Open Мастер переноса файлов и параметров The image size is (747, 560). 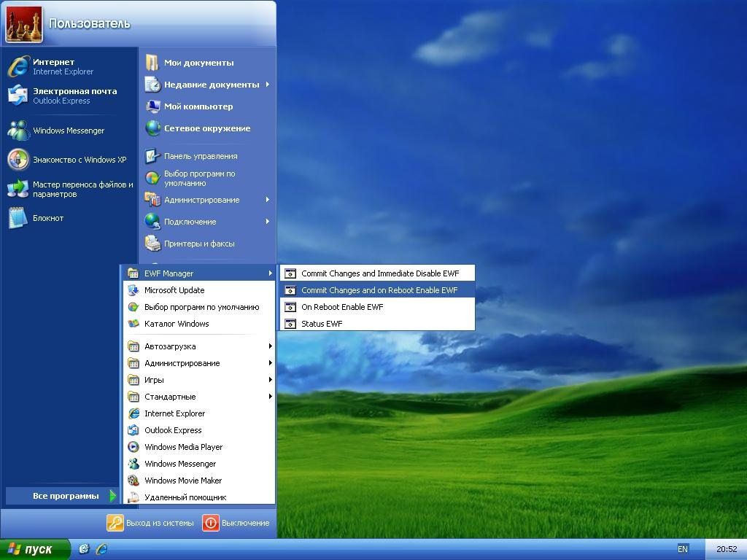coord(69,189)
